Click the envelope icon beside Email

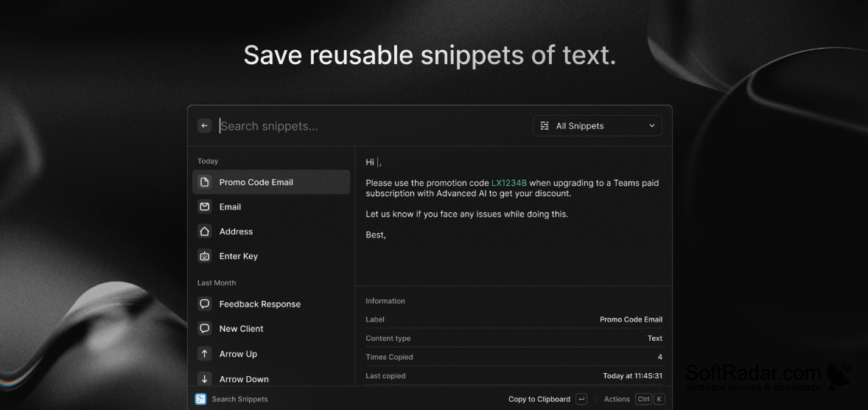(x=205, y=206)
